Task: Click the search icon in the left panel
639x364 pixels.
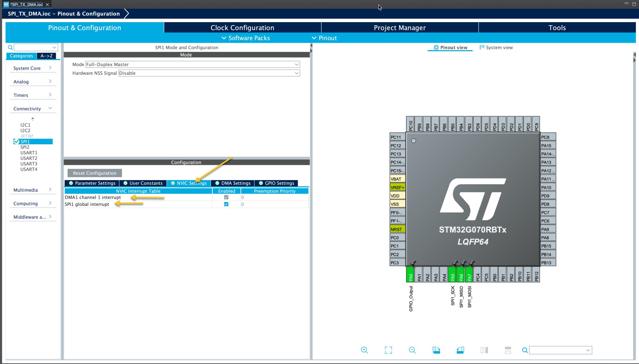Action: [10, 47]
